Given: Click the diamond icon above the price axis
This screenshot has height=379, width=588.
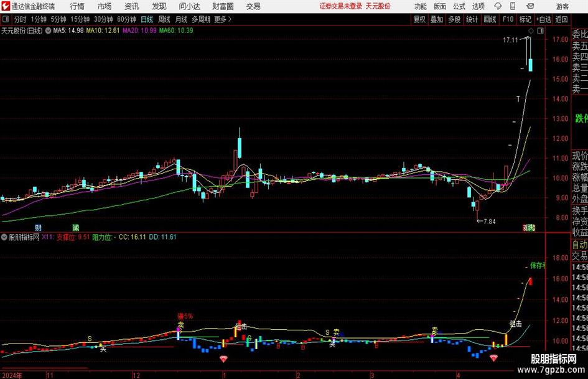Looking at the screenshot, I should [x=531, y=30].
